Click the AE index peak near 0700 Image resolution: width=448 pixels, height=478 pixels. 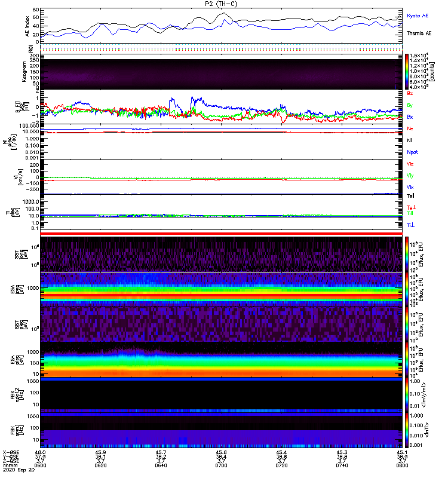[225, 13]
